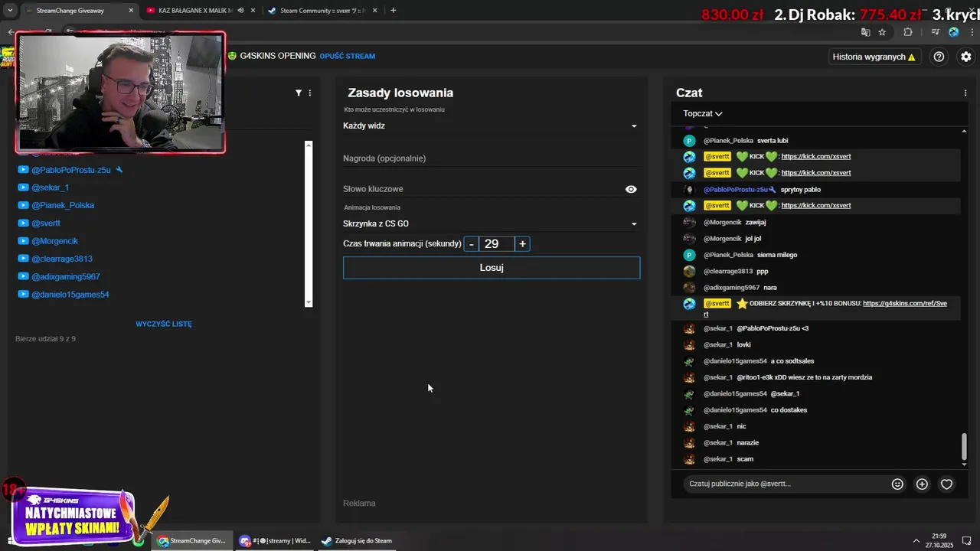This screenshot has width=980, height=551.
Task: Open the Czat panel three-dot menu
Action: coord(965,93)
